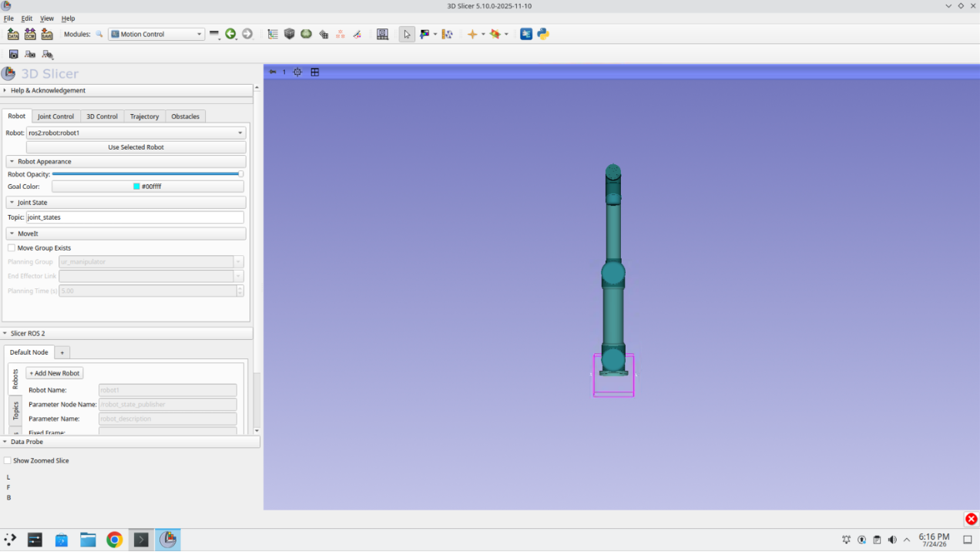Go to next module with gray arrow
Image resolution: width=980 pixels, height=552 pixels.
[x=247, y=34]
